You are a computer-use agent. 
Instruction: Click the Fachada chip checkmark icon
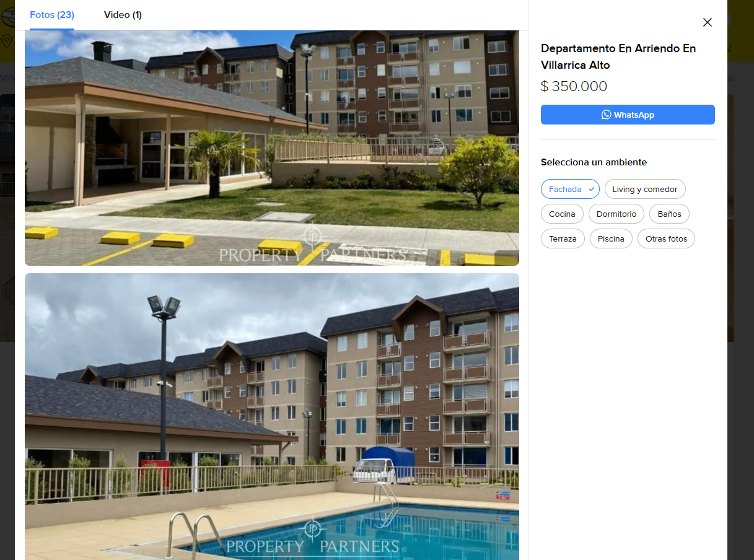(x=592, y=189)
